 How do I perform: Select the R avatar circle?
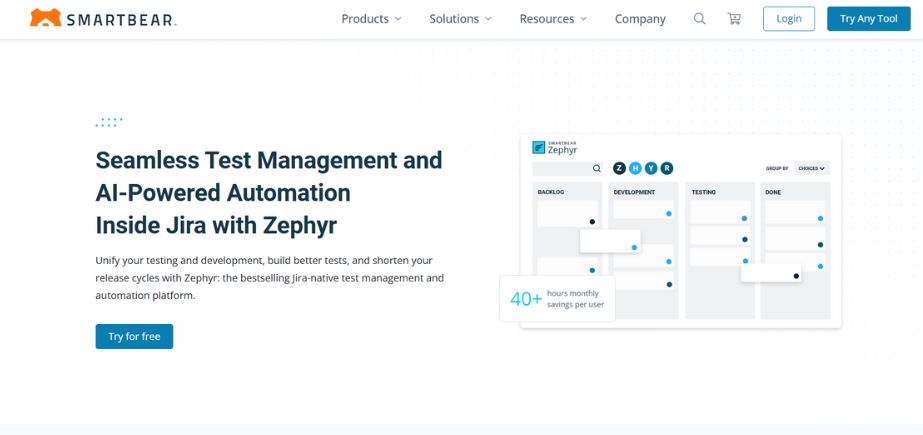coord(666,168)
